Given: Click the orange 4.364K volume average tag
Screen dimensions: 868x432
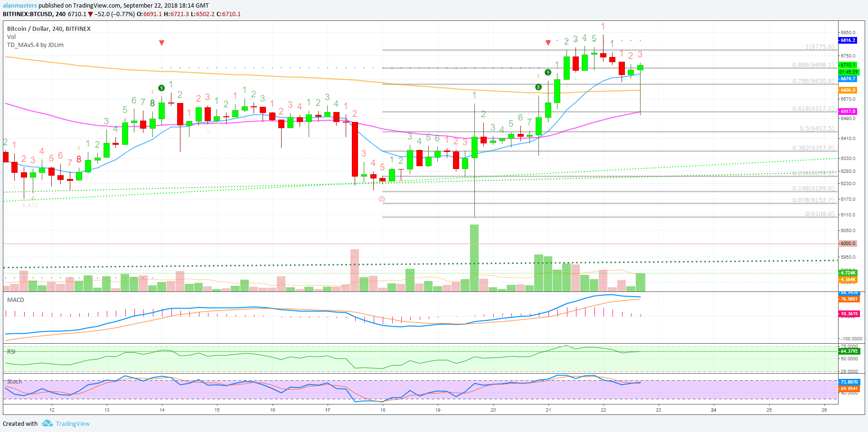Looking at the screenshot, I should pos(848,280).
